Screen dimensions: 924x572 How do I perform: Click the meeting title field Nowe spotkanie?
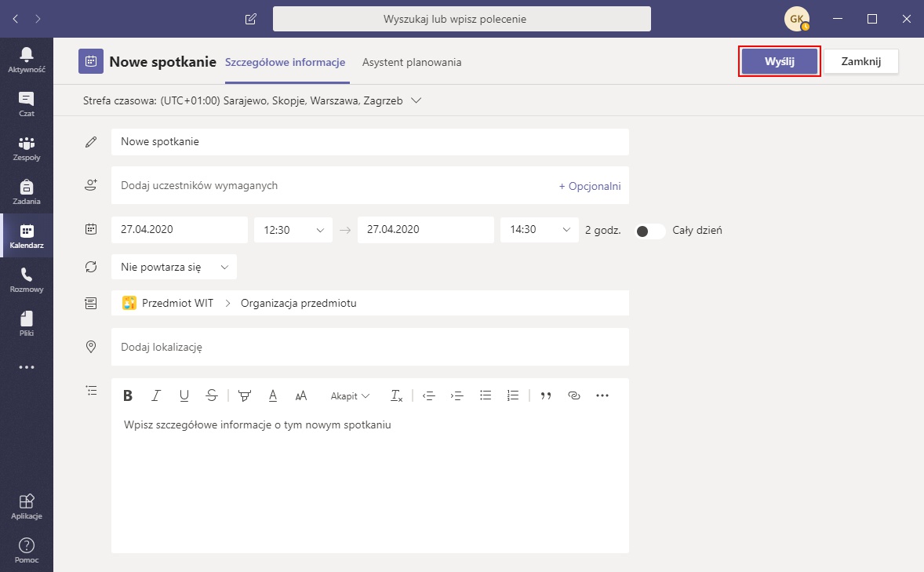click(x=370, y=141)
